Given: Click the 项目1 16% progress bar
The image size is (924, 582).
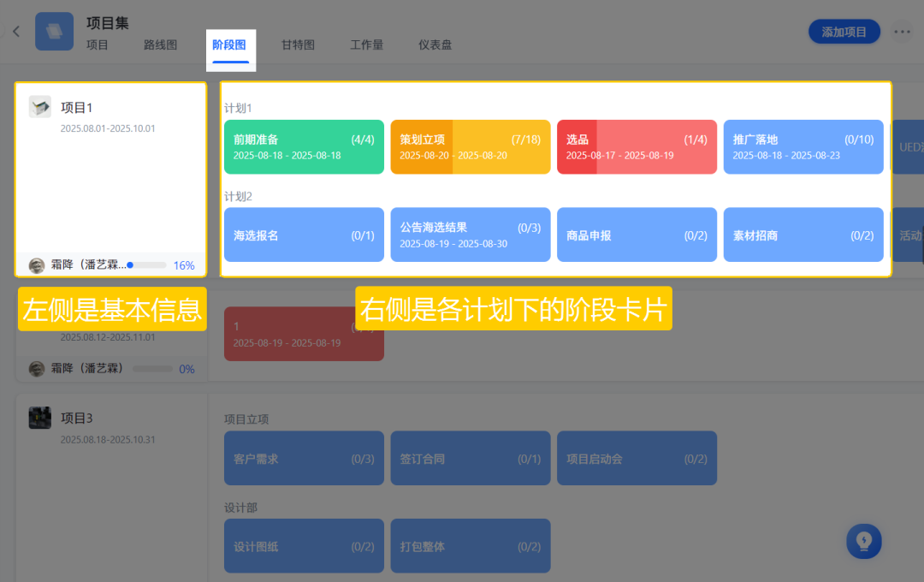Looking at the screenshot, I should coord(146,265).
